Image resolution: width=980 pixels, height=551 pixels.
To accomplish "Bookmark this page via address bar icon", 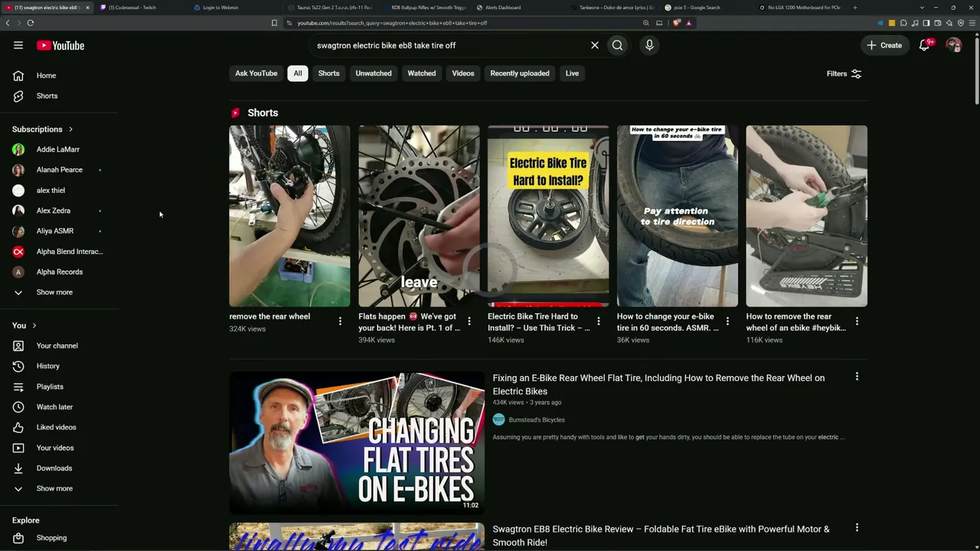I will click(x=274, y=23).
